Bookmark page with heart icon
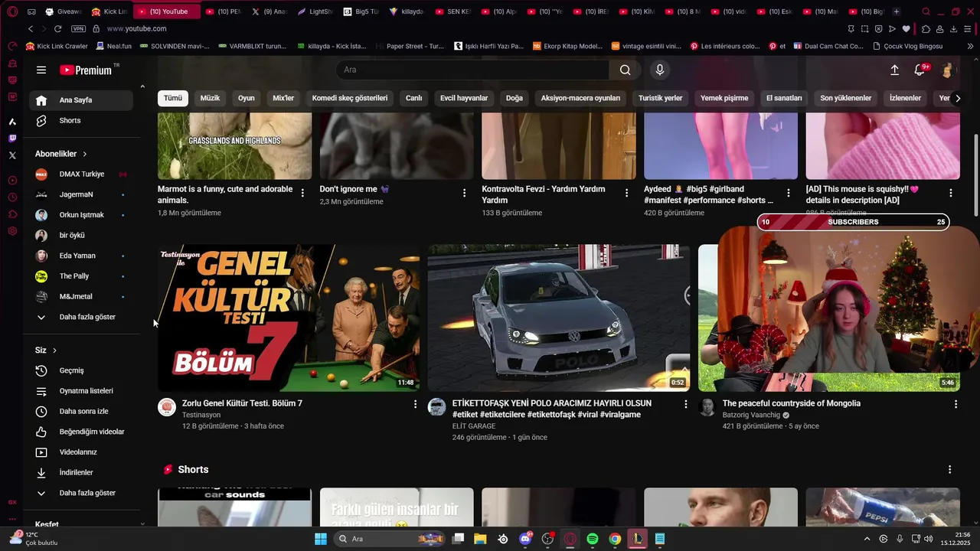This screenshot has width=980, height=551. tap(906, 28)
